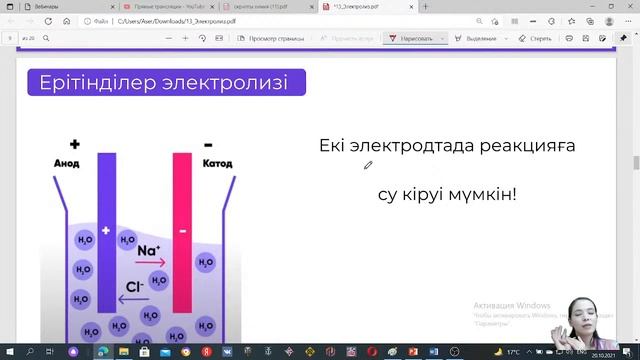The width and height of the screenshot is (640, 360).
Task: Close the 13_Электролиз.pdf tab
Action: [411, 7]
